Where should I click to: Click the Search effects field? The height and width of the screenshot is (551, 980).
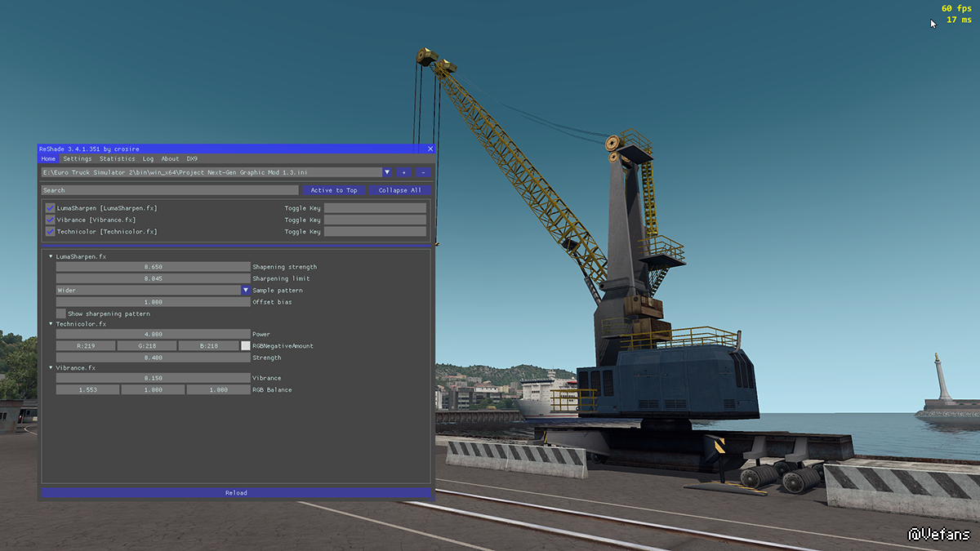(170, 190)
